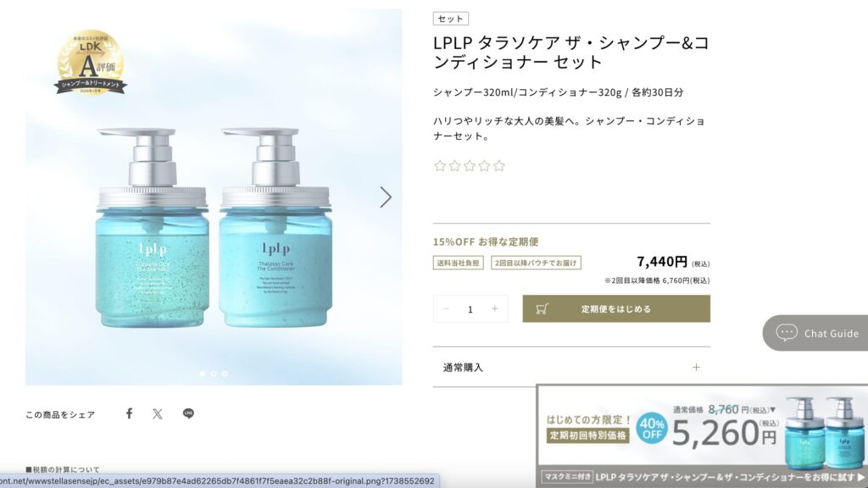This screenshot has height=488, width=868.
Task: Select third carousel dot indicator
Action: [225, 374]
